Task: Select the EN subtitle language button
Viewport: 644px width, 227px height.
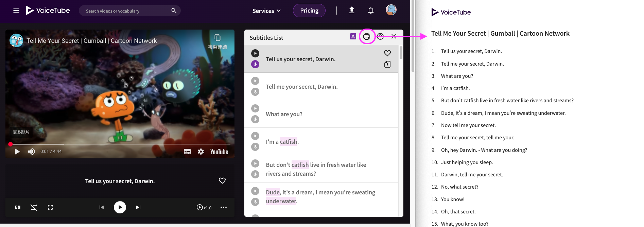Action: click(18, 207)
